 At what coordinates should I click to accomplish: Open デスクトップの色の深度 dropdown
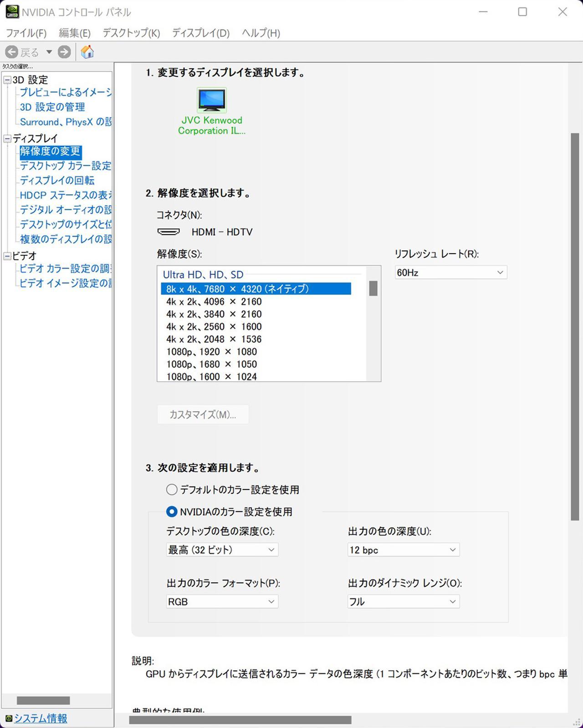click(222, 550)
